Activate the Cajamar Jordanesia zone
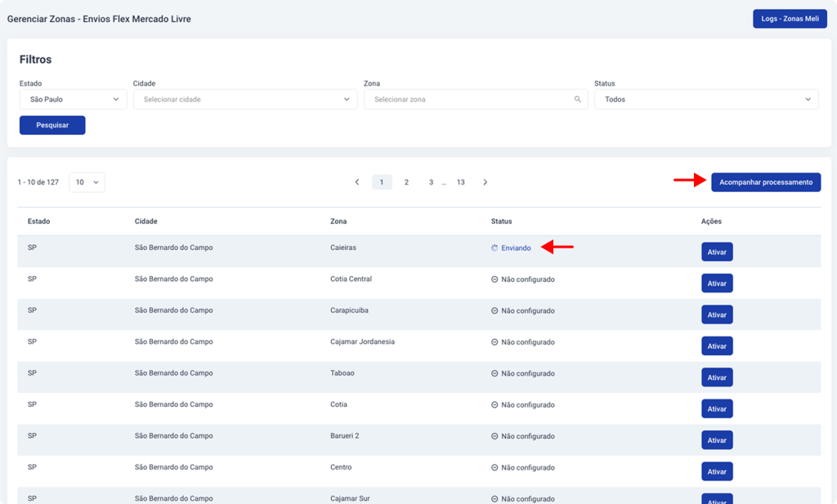 pyautogui.click(x=717, y=346)
